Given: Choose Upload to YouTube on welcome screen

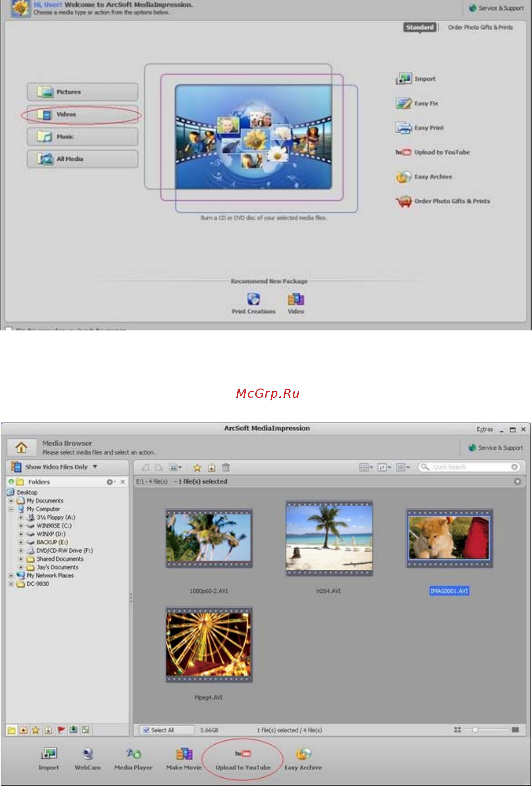Looking at the screenshot, I should point(433,152).
